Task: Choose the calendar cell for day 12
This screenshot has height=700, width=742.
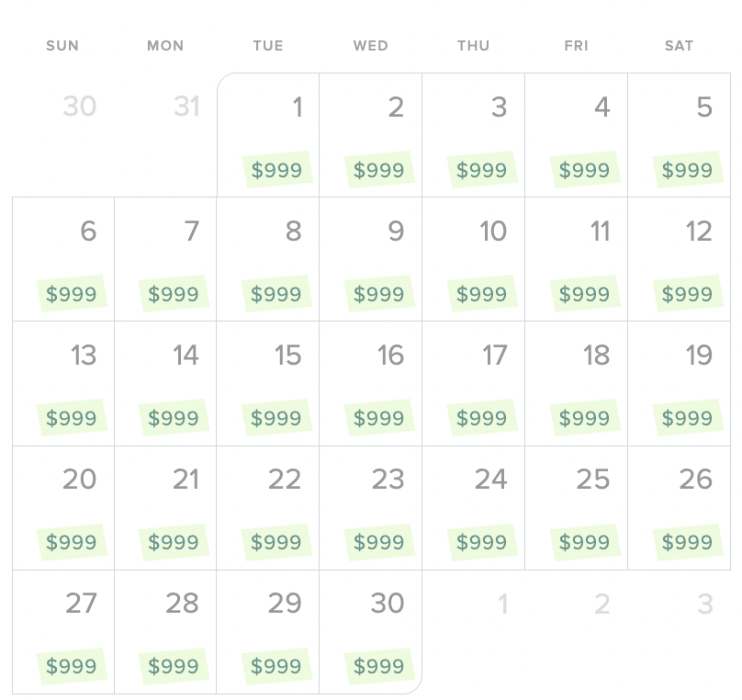Action: pyautogui.click(x=679, y=259)
